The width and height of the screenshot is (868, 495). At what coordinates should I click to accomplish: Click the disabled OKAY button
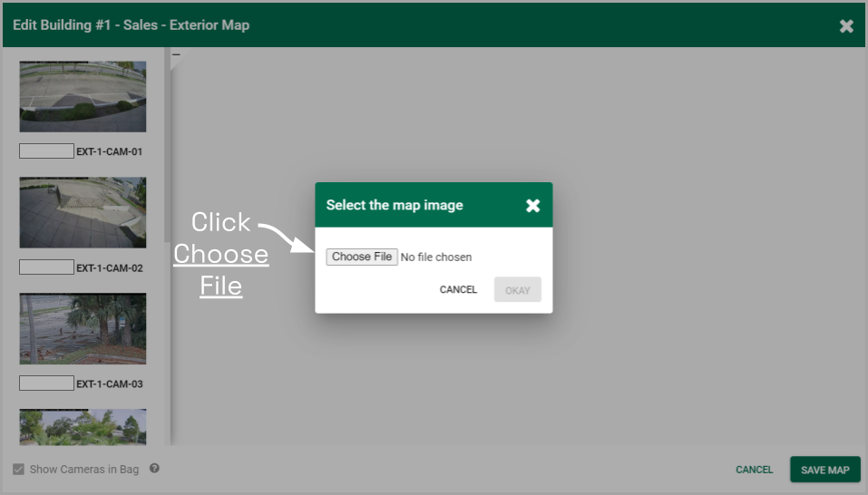pyautogui.click(x=517, y=290)
